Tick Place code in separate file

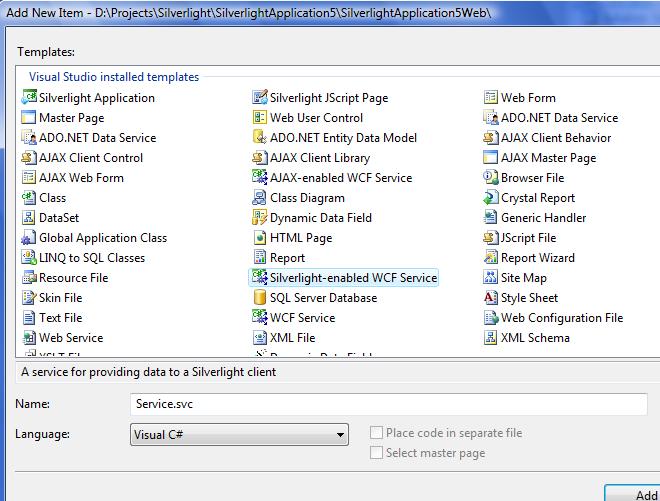coord(376,433)
